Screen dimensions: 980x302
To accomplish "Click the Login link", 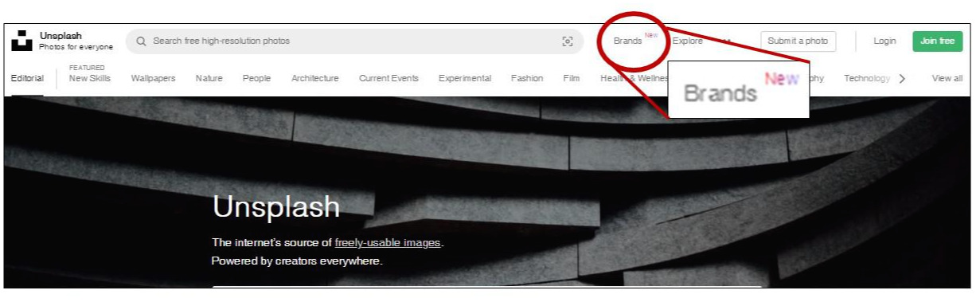I will (884, 41).
